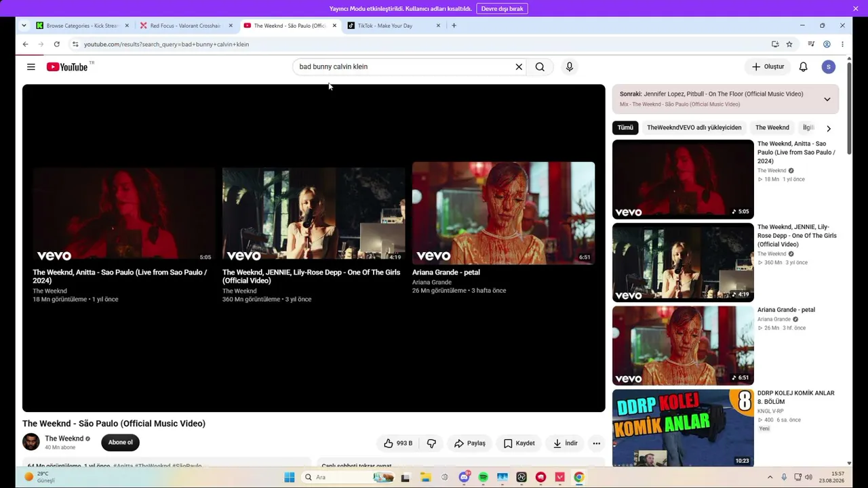Expand the up-next mix playlist panel
The width and height of the screenshot is (868, 488).
tap(827, 100)
